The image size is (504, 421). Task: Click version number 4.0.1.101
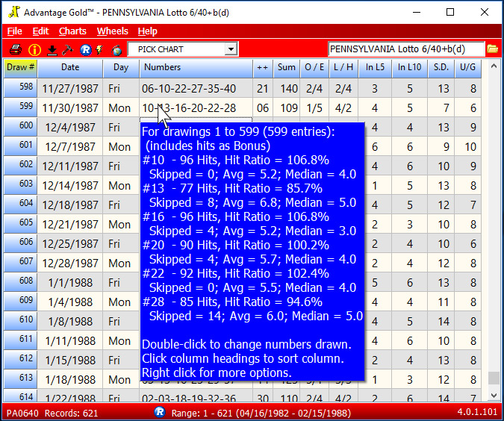(x=477, y=412)
